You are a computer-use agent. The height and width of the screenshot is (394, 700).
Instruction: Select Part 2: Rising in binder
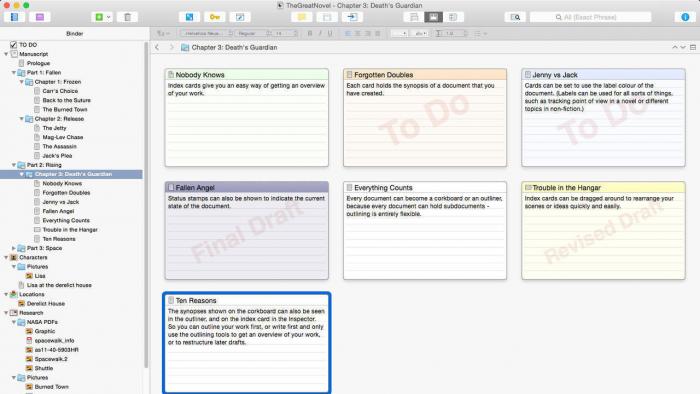[x=44, y=165]
